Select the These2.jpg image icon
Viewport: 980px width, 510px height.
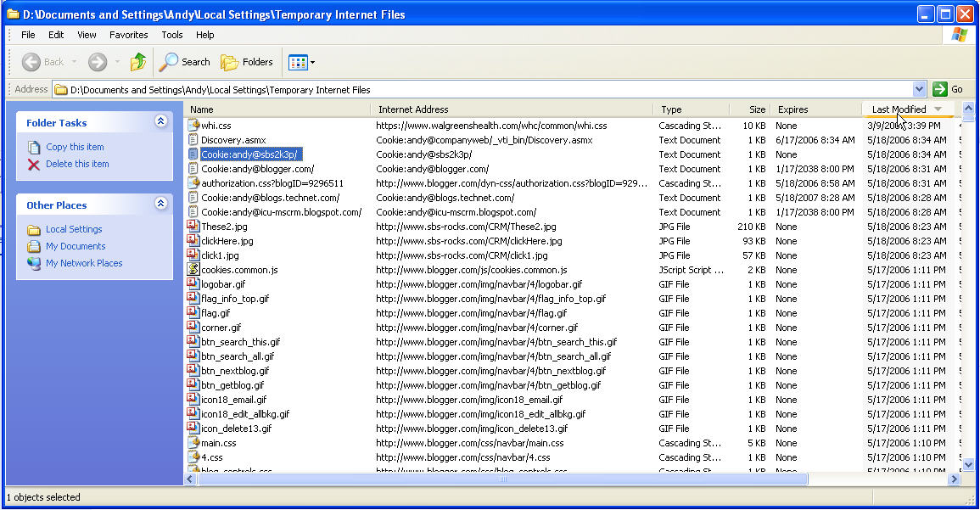tap(193, 227)
